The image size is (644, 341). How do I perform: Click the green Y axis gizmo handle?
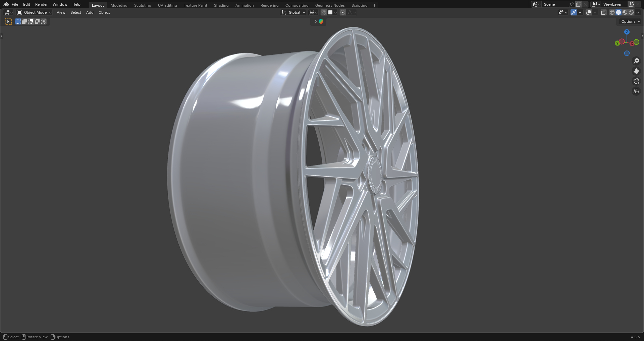[617, 43]
